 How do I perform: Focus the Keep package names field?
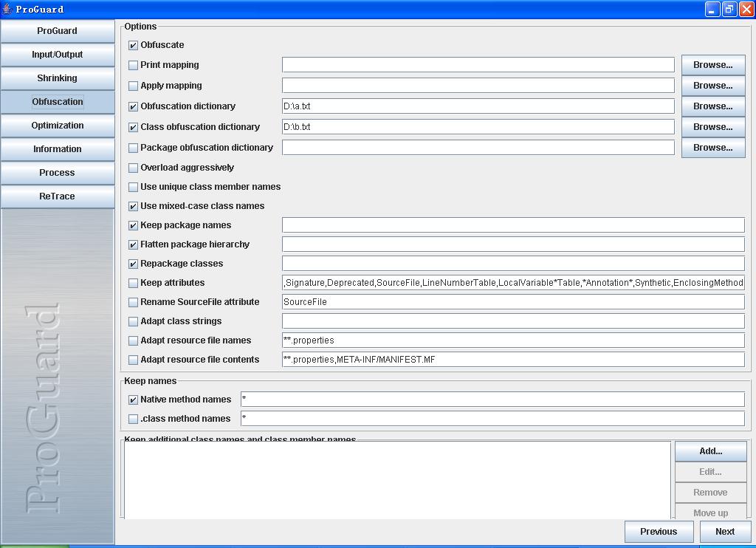click(514, 225)
